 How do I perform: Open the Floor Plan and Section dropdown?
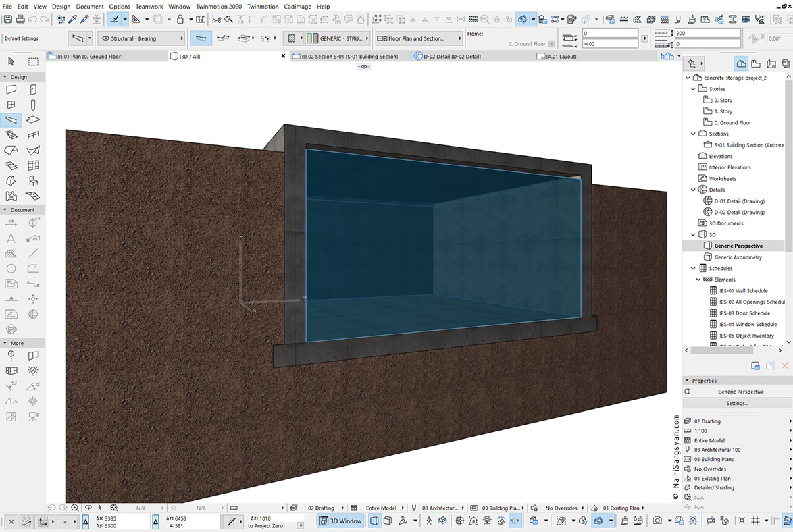click(419, 38)
